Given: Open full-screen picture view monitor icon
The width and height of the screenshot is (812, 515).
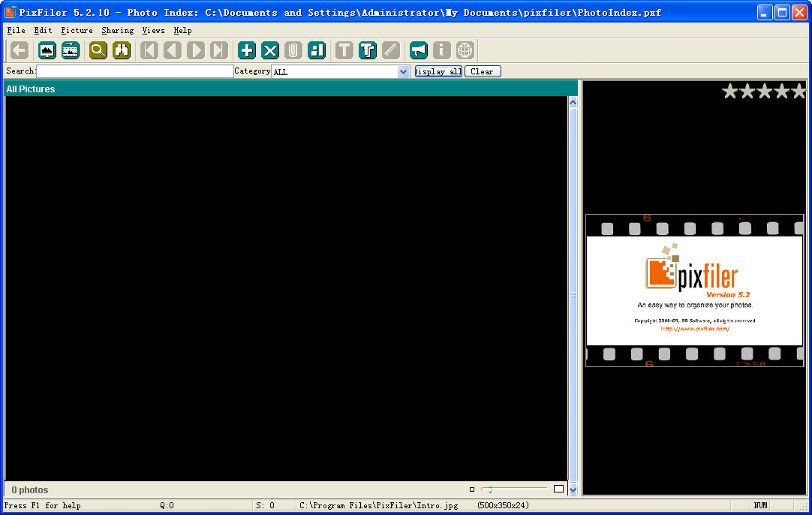Looking at the screenshot, I should (x=47, y=50).
